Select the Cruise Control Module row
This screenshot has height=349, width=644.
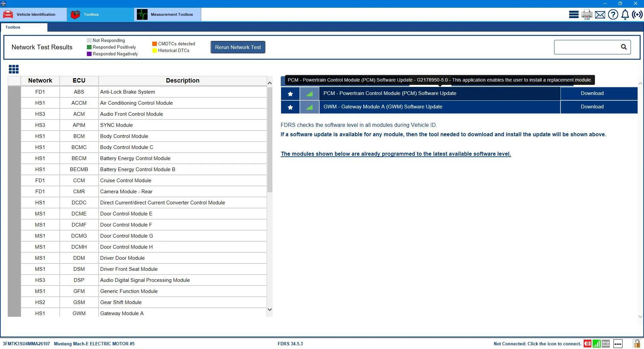144,181
